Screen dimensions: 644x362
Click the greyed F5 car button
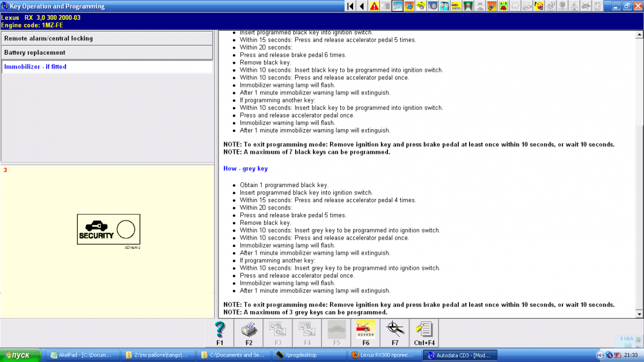336,333
